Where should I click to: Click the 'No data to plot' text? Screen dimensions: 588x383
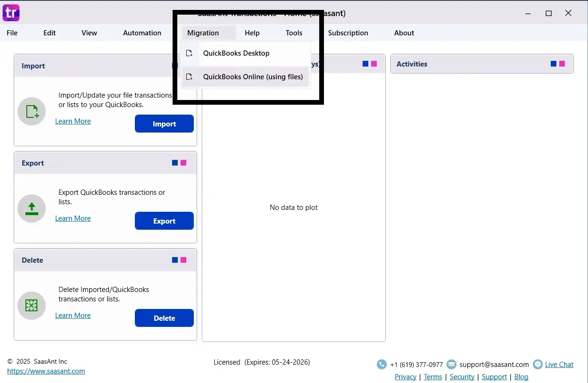click(294, 208)
